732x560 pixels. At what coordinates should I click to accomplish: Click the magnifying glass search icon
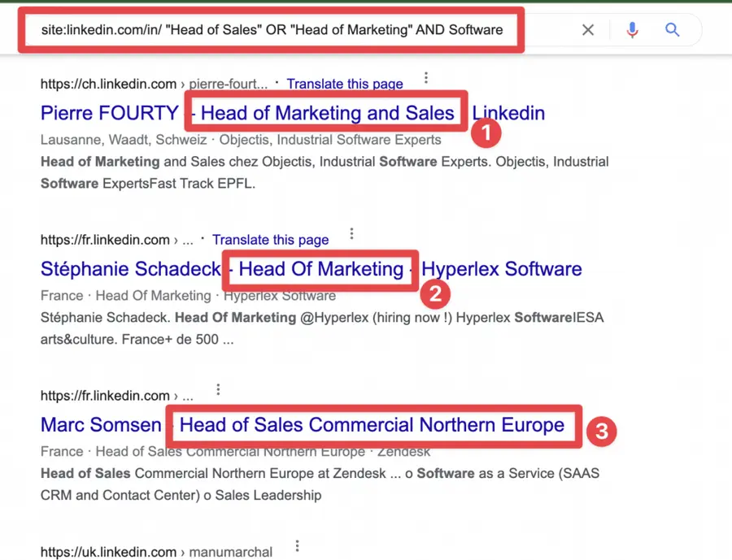tap(672, 29)
